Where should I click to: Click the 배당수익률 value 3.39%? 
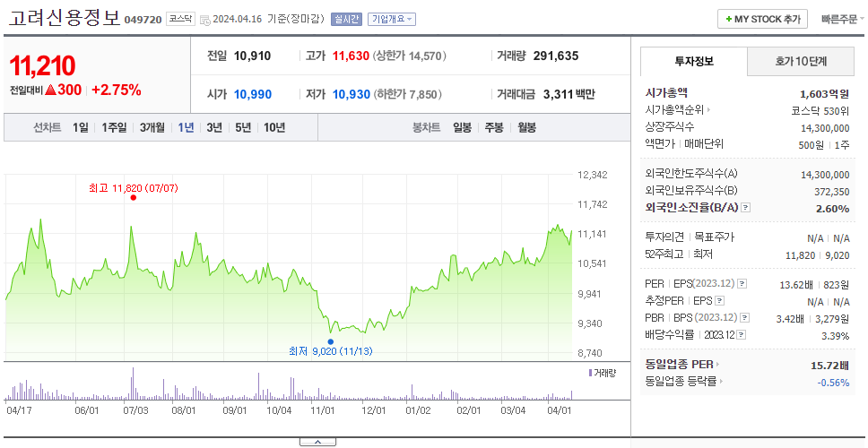[x=836, y=336]
